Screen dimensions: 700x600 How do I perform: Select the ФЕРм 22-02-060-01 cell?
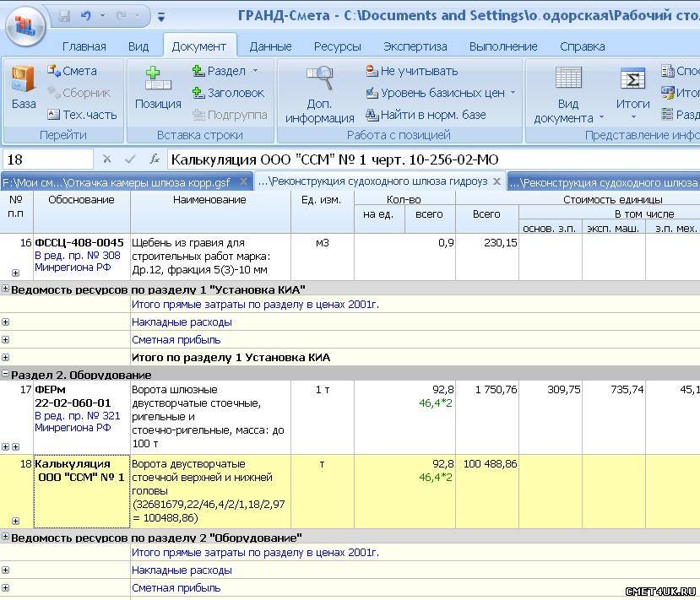[x=82, y=417]
